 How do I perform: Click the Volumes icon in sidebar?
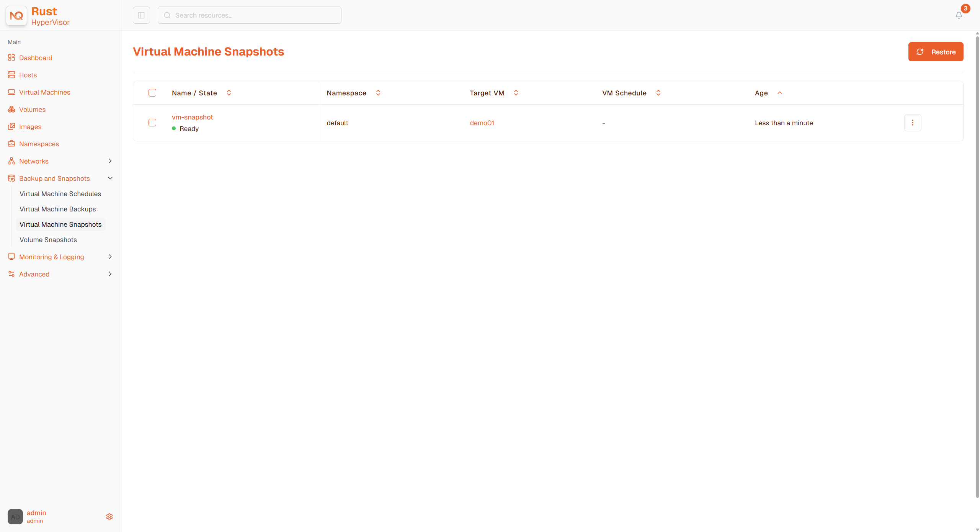coord(11,109)
